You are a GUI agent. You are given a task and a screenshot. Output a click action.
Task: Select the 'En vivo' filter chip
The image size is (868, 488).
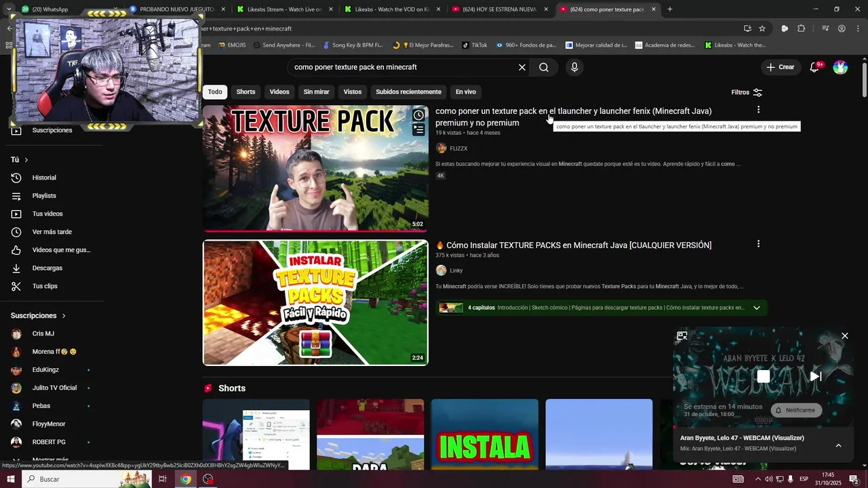point(465,91)
